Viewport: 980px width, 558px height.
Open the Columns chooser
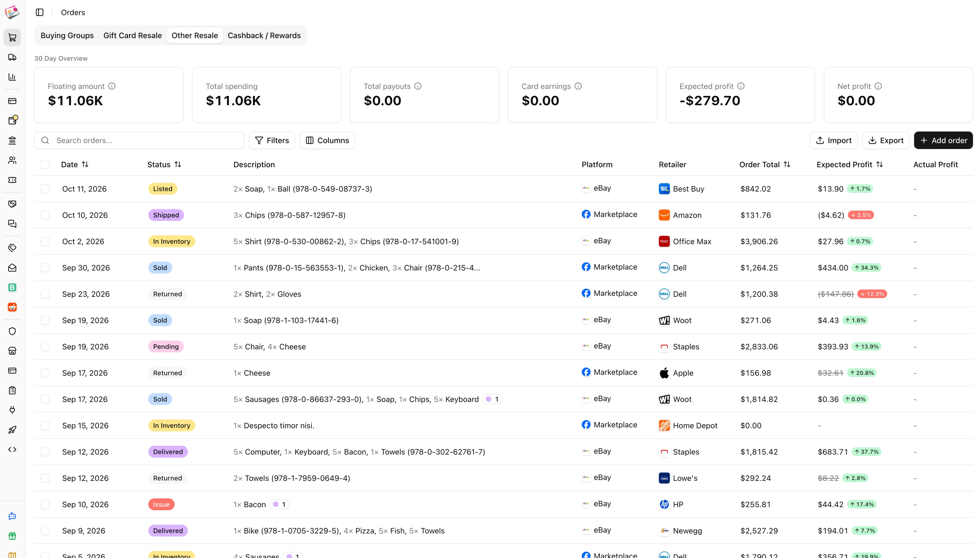(327, 140)
